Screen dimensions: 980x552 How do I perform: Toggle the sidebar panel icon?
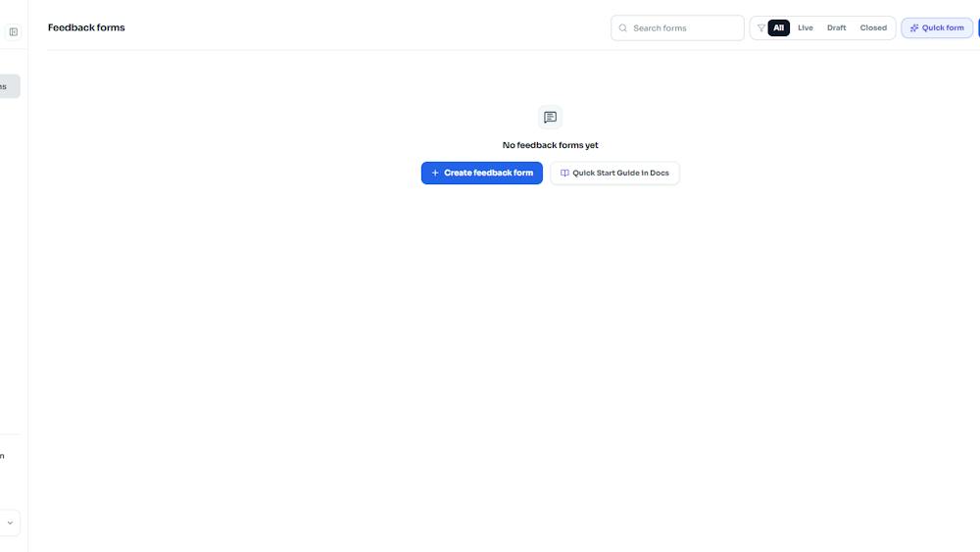(x=13, y=32)
